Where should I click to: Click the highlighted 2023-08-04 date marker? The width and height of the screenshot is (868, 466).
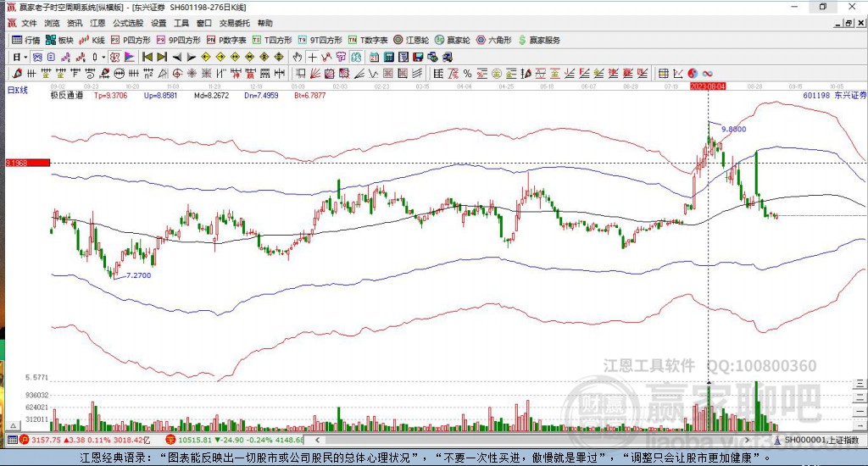point(708,86)
